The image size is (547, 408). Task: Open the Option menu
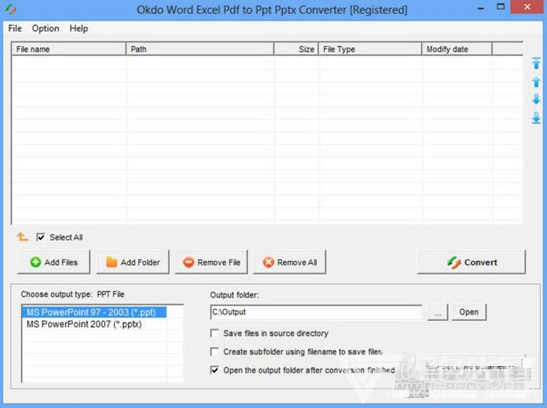coord(45,28)
